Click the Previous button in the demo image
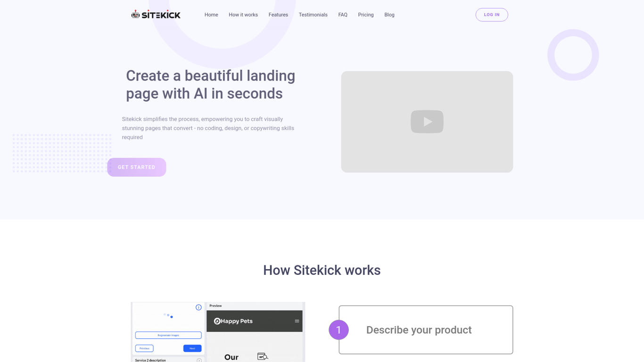 (144, 348)
